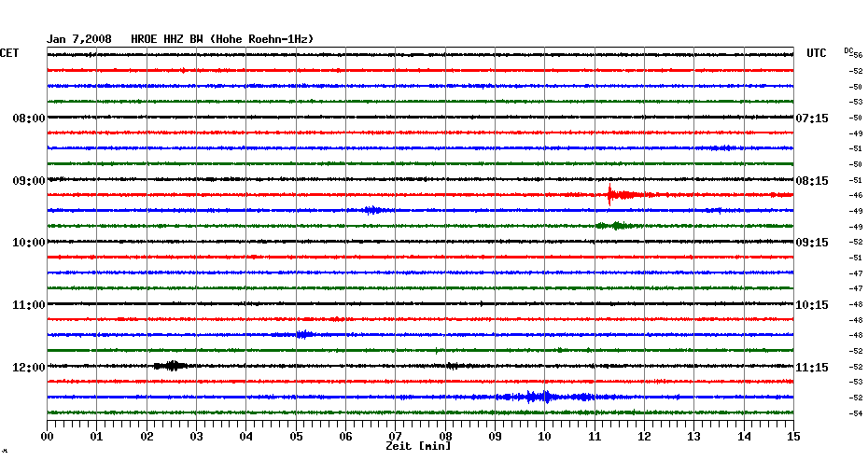
Task: Click minute label 03 on time axis
Action: pyautogui.click(x=197, y=437)
